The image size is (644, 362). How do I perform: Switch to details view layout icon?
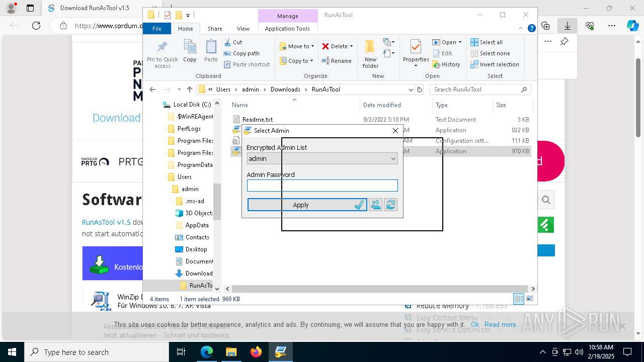coord(519,299)
